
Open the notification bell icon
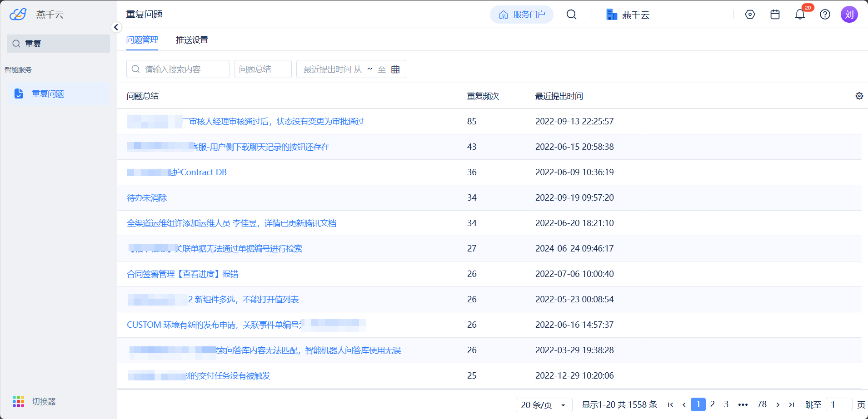[x=800, y=15]
